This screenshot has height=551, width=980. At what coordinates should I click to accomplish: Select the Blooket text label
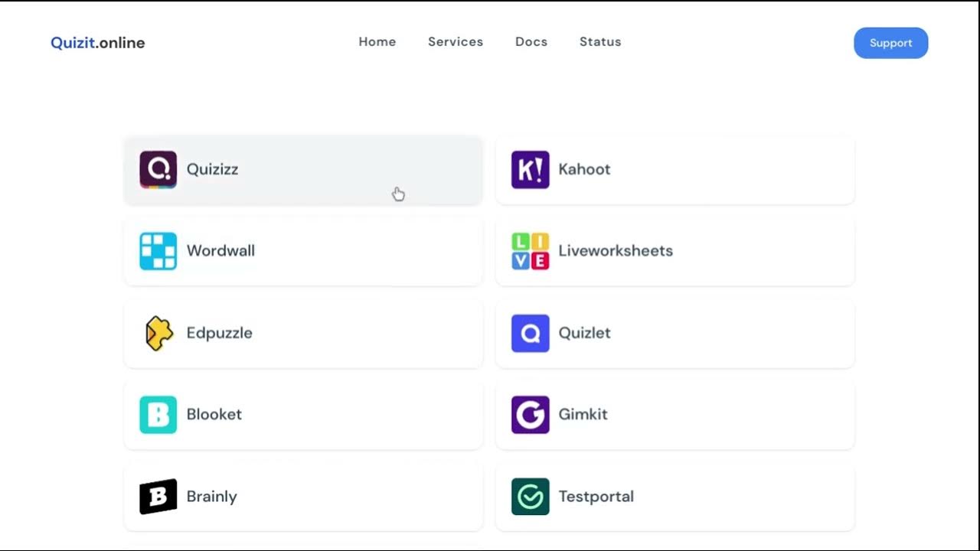(x=214, y=414)
